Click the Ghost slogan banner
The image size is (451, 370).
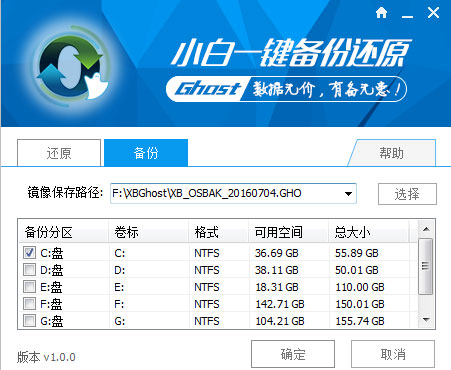pyautogui.click(x=286, y=89)
